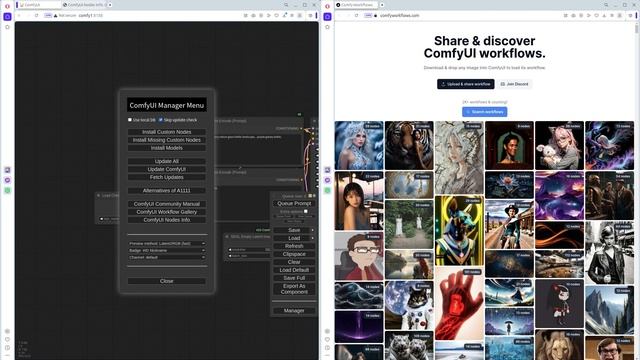Close the ComfyUI Manager Menu
This screenshot has width=640, height=360.
click(x=167, y=281)
